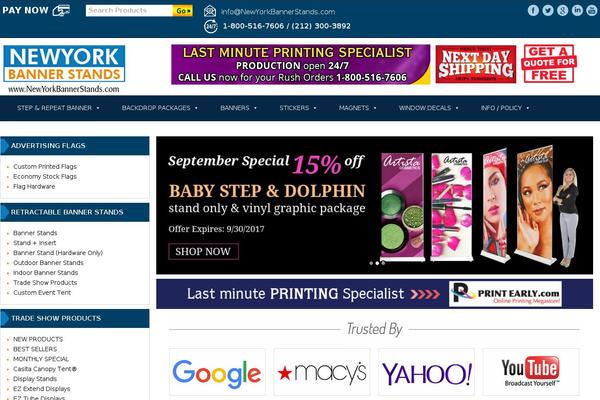Open the Facebook social icon
Viewport: 600px width, 400px height.
(x=533, y=10)
